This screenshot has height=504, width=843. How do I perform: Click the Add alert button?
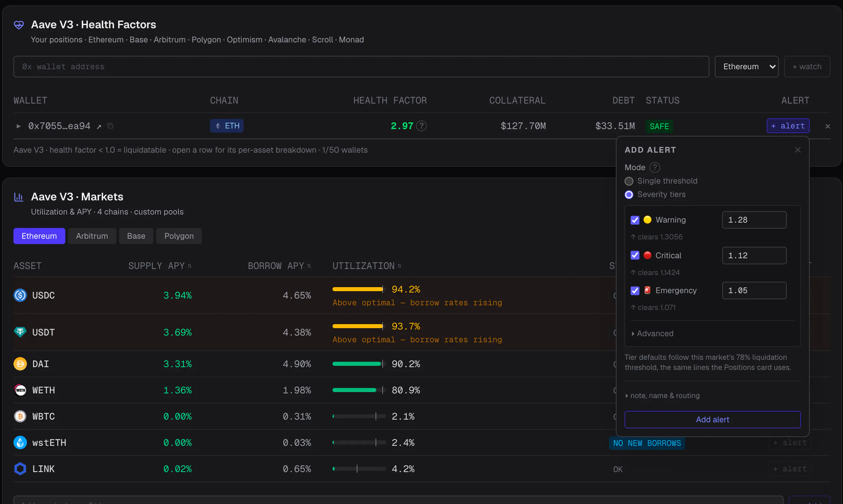click(712, 420)
